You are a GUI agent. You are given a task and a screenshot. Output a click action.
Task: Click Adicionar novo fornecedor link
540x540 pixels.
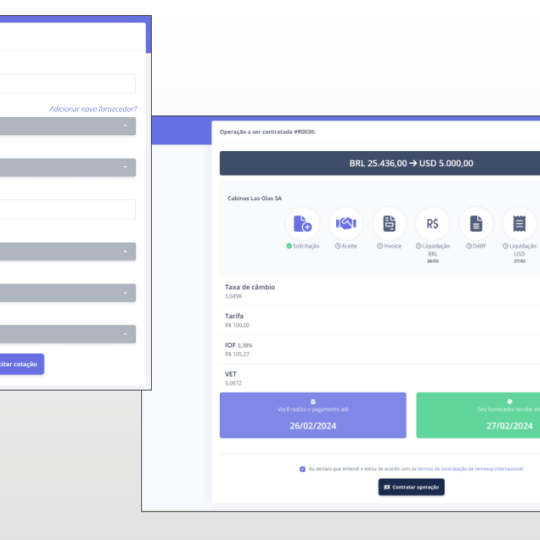pyautogui.click(x=93, y=109)
